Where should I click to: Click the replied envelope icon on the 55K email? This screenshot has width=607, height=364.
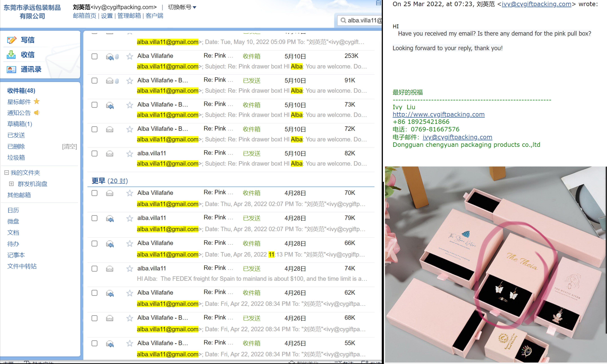click(110, 344)
